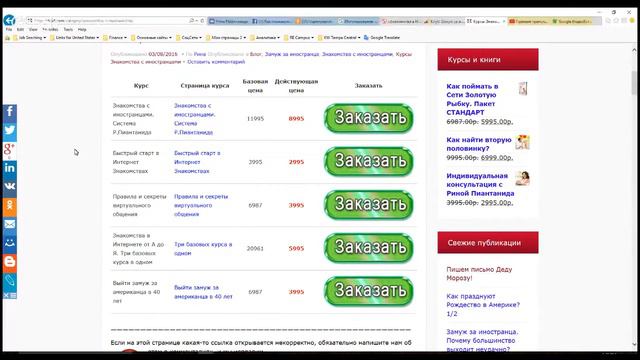Open sidebar link Как найти вторую половинку?
This screenshot has height=360, width=640.
479,144
